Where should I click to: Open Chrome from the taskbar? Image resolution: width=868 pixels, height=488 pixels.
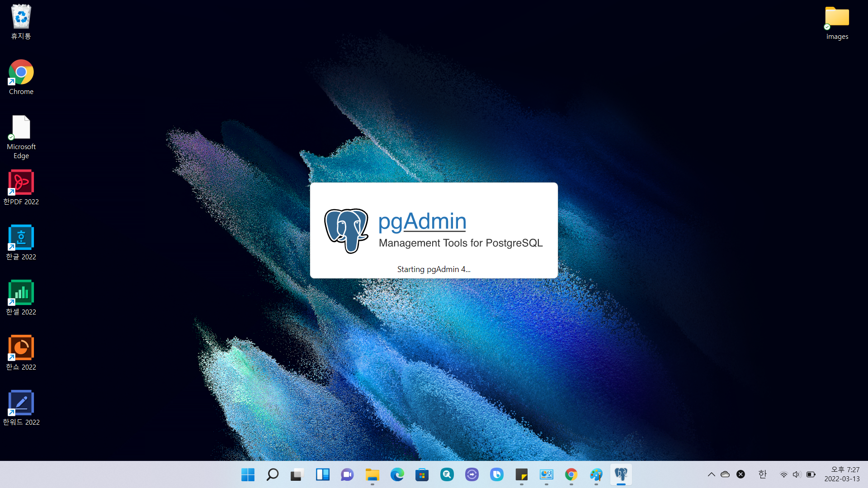point(571,474)
